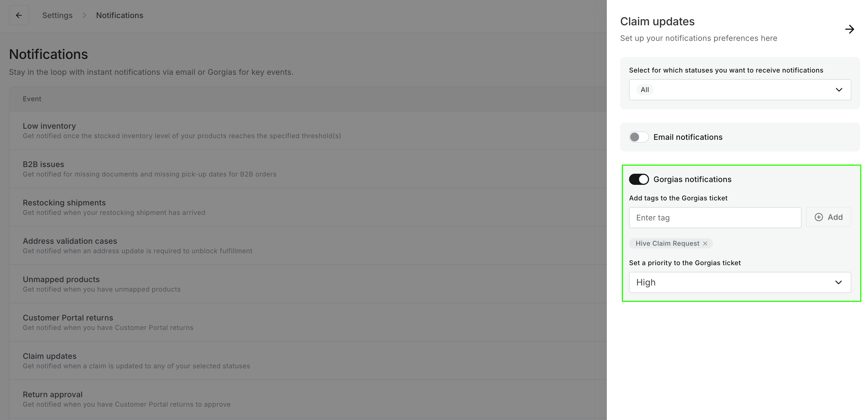Click the Enter tag input field
868x420 pixels.
[x=715, y=218]
